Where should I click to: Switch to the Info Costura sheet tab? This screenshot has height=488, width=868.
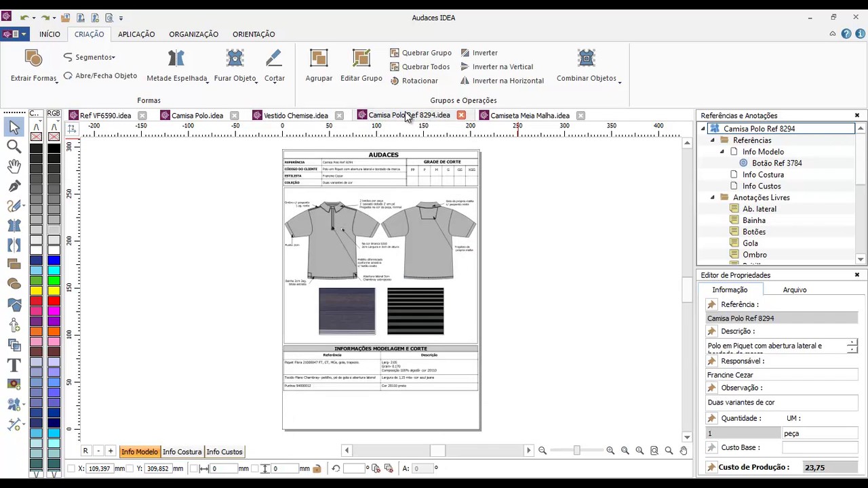click(182, 451)
